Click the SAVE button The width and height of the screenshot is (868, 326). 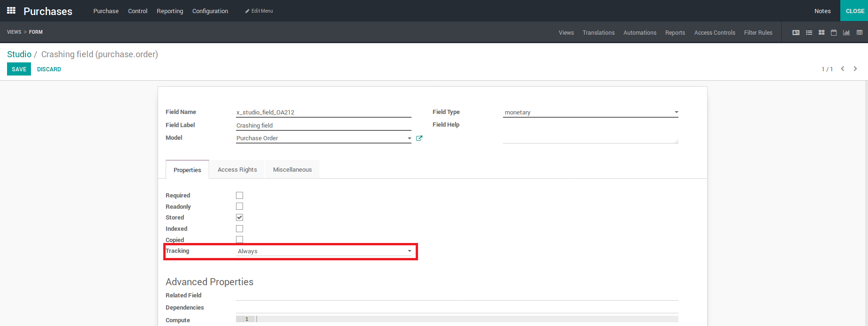[19, 69]
